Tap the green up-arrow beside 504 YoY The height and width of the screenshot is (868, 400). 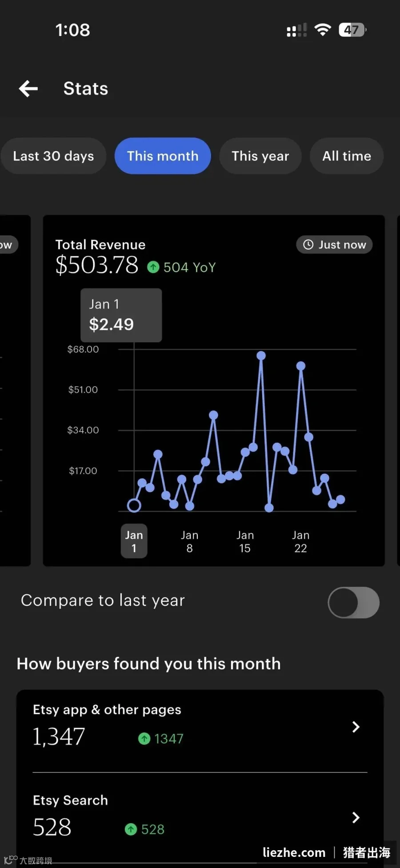click(x=153, y=267)
